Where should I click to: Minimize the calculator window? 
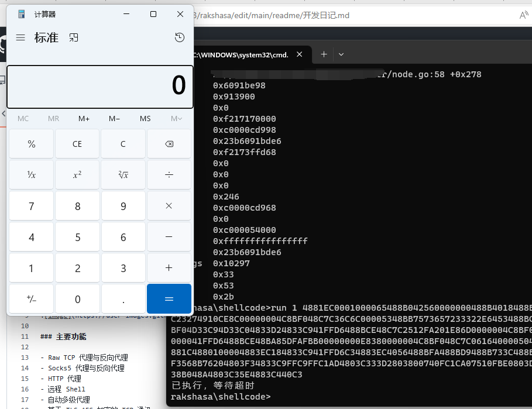pyautogui.click(x=126, y=14)
